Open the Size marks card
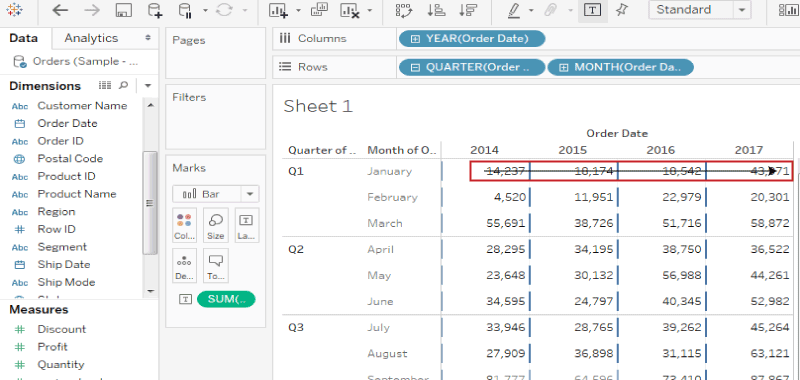This screenshot has width=800, height=380. coord(215,225)
